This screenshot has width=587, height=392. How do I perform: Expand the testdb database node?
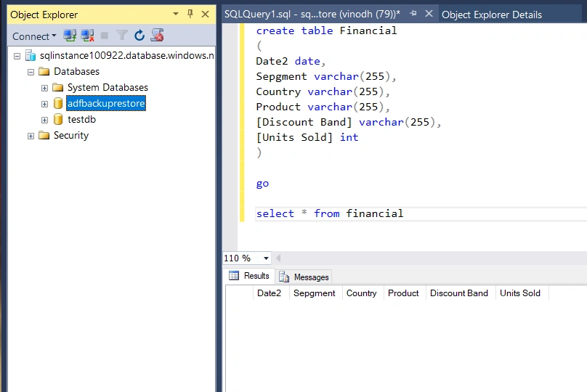coord(44,120)
